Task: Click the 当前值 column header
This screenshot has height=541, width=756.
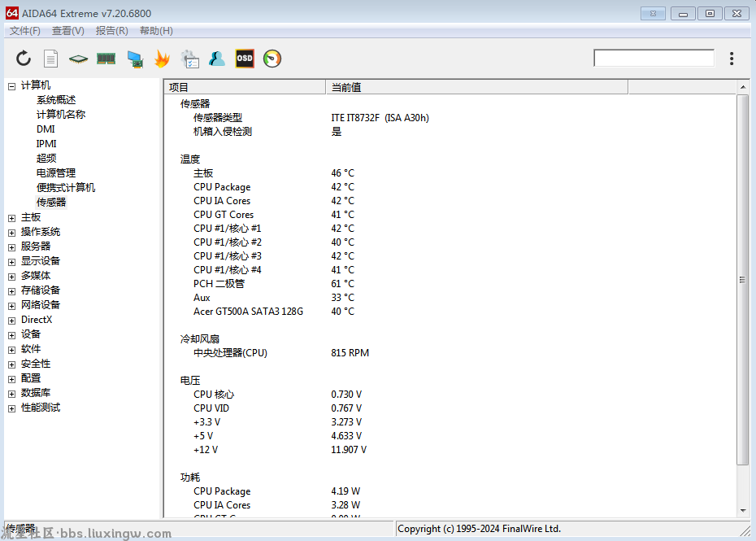Action: [x=477, y=87]
